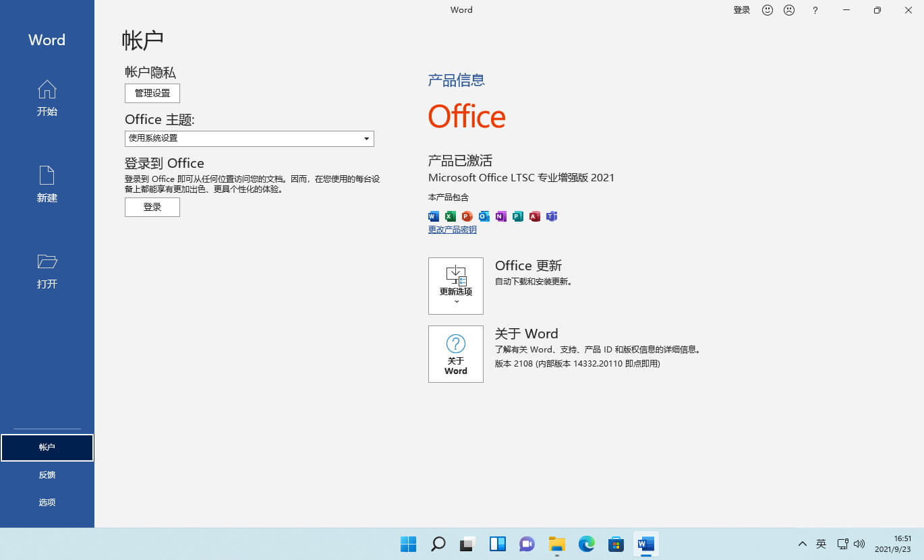Click the 英 input language indicator
Screen dimensions: 924x560
[821, 544]
